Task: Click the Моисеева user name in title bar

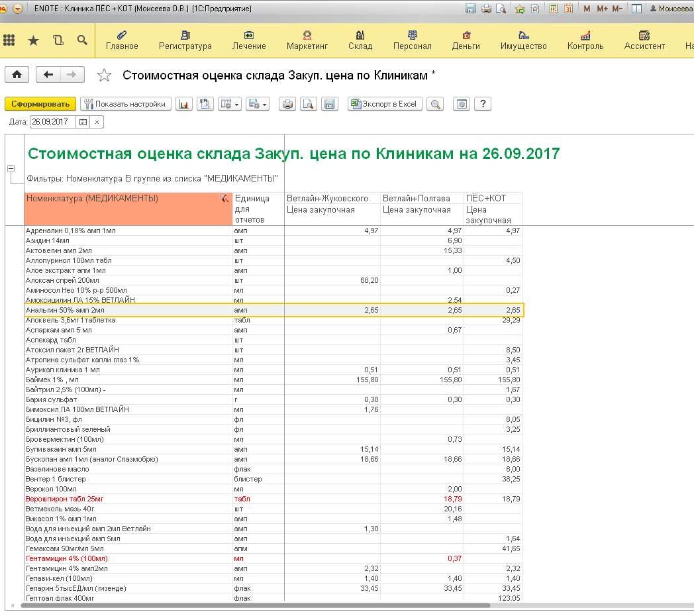Action: 671,9
